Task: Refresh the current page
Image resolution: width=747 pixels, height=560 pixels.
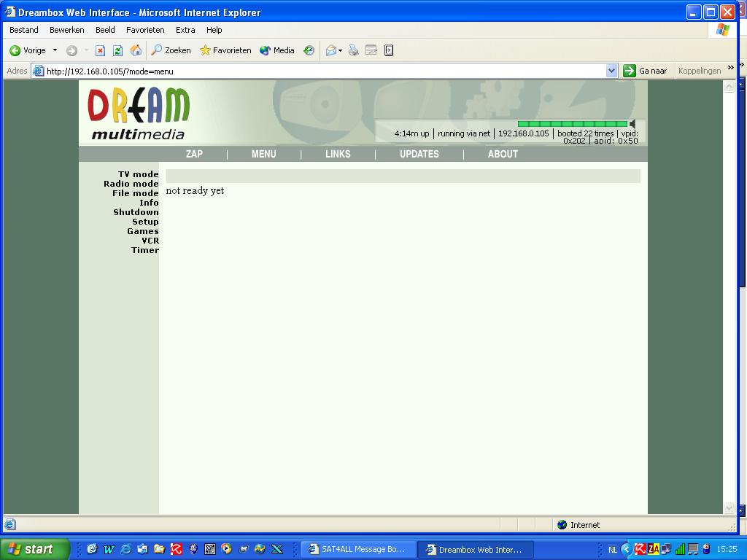Action: point(117,50)
